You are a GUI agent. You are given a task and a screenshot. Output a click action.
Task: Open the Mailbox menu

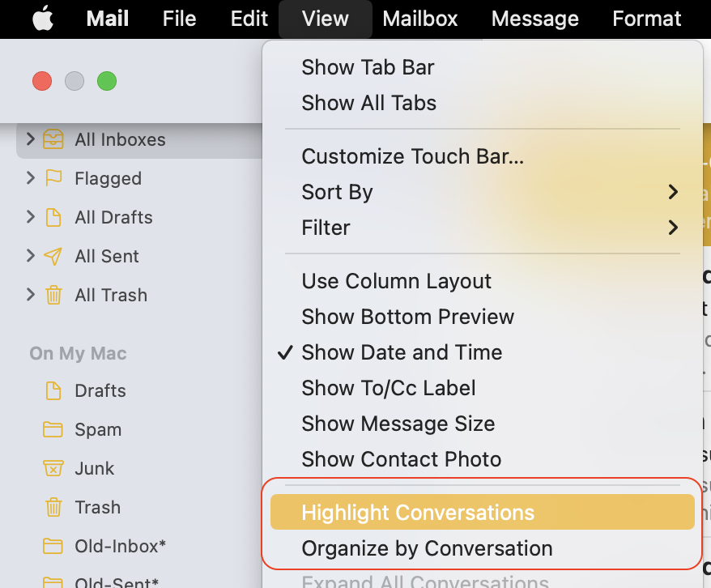pos(420,19)
